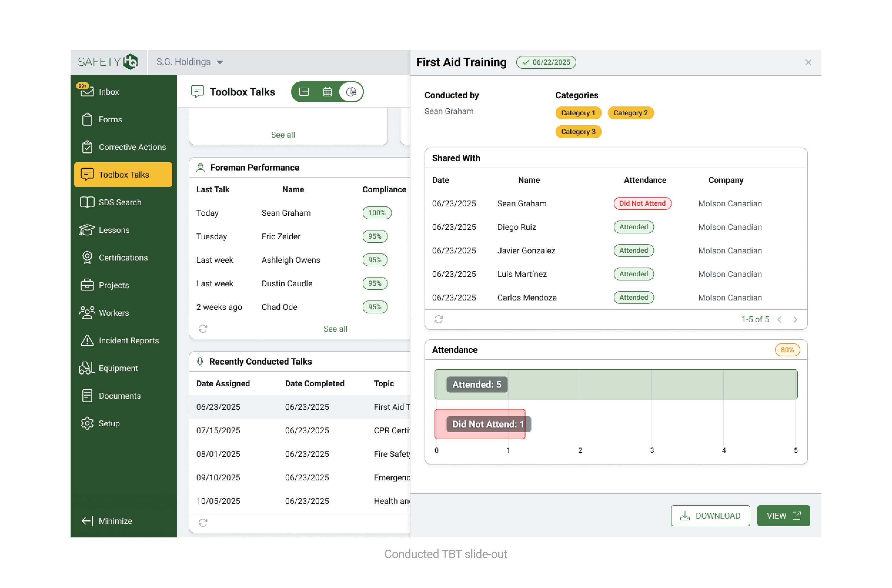Screen dimensions: 892x588
Task: Go to previous page of Shared With
Action: (x=779, y=319)
